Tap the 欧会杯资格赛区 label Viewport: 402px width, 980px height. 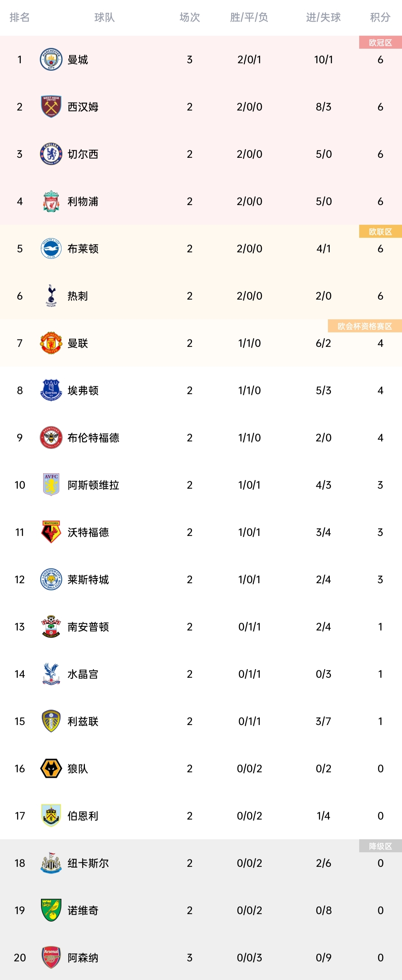pos(365,326)
